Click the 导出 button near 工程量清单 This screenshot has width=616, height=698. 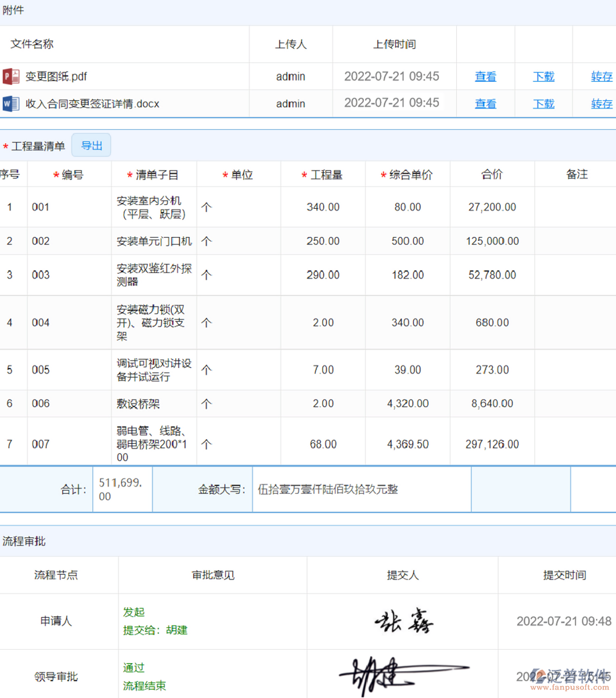(x=91, y=145)
